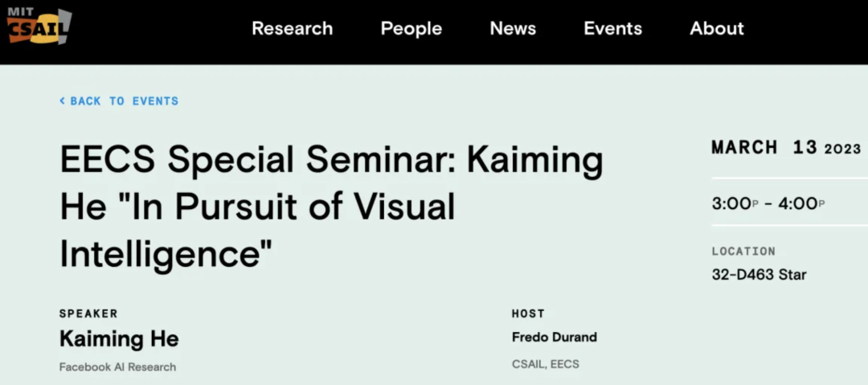Click the back chevron arrow icon
This screenshot has width=868, height=385.
click(x=62, y=101)
